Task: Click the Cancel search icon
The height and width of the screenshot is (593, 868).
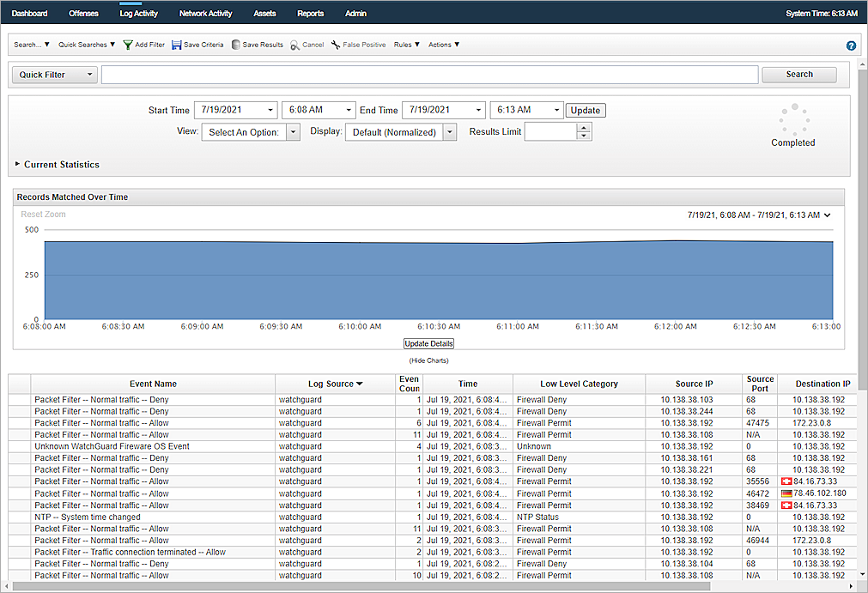Action: (x=294, y=45)
